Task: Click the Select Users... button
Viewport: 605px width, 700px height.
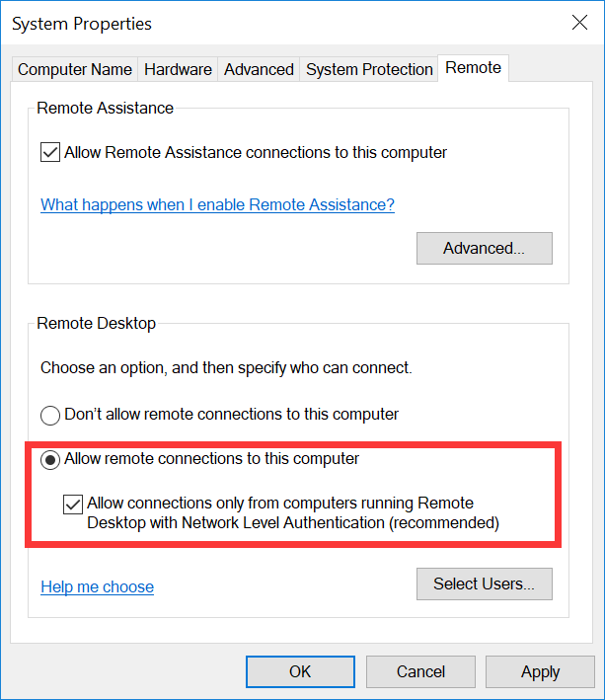Action: pos(484,583)
